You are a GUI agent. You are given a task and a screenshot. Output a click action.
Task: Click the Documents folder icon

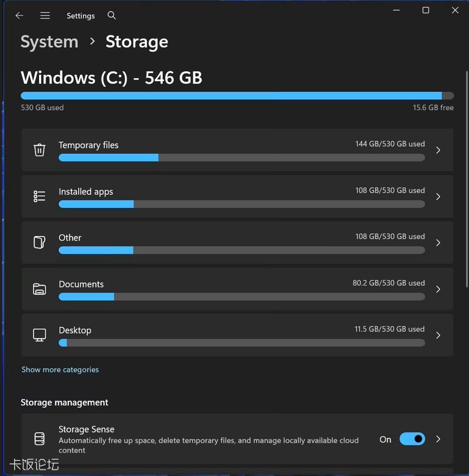pos(39,289)
